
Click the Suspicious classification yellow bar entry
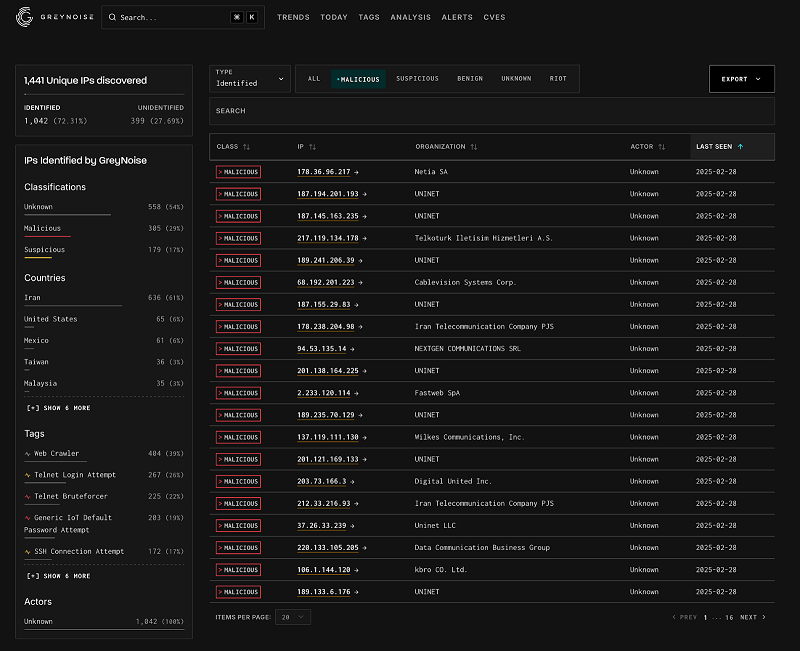pyautogui.click(x=104, y=251)
